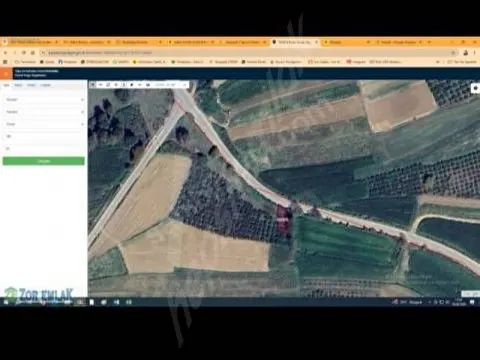
Task: Close the TKGM Parsel Sorgu tab
Action: pyautogui.click(x=316, y=42)
